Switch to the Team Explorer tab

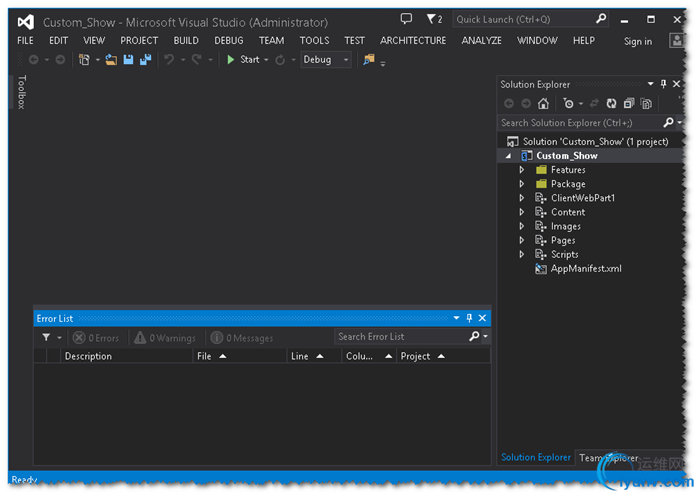click(x=608, y=458)
